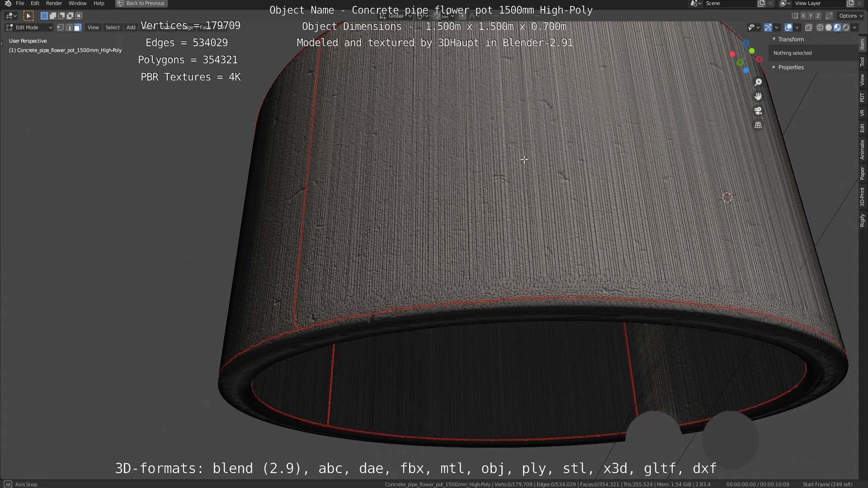Set selection mode to intersect
The image size is (868, 488).
click(x=79, y=16)
